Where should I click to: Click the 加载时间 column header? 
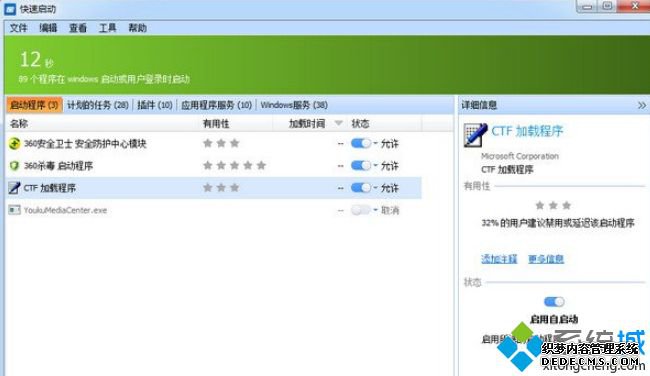tap(307, 124)
